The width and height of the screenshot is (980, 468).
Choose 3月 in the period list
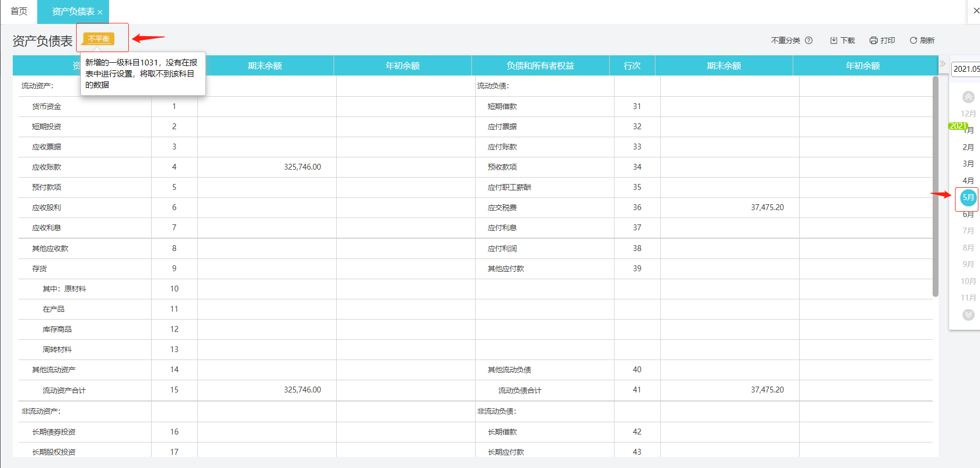pos(968,164)
